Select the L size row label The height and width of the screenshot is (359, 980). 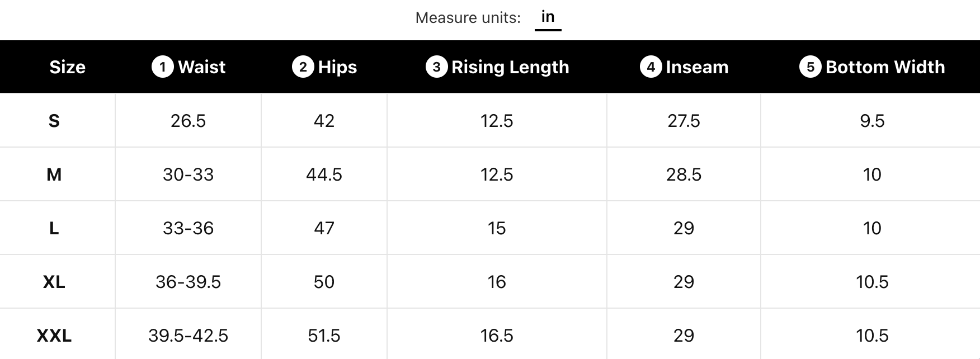[x=54, y=228]
